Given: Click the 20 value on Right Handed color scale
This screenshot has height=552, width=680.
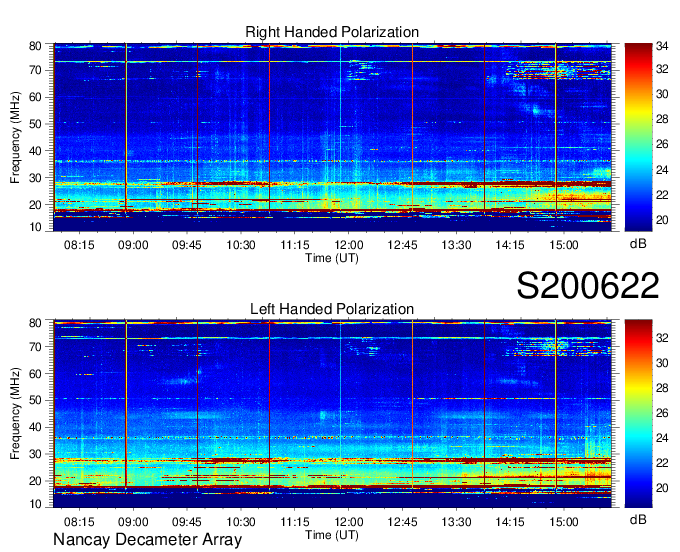Looking at the screenshot, I should tap(662, 220).
